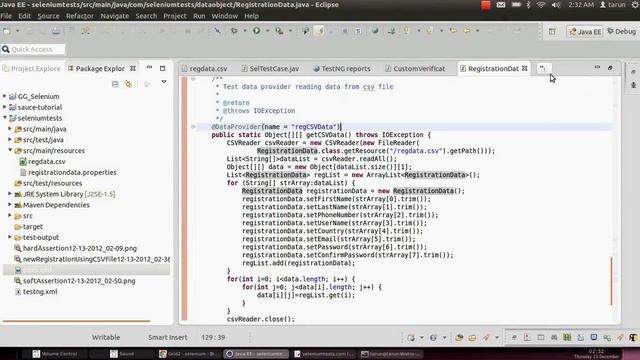The width and height of the screenshot is (640, 360).
Task: Click the mail envelope indicator icon
Action: (x=501, y=5)
